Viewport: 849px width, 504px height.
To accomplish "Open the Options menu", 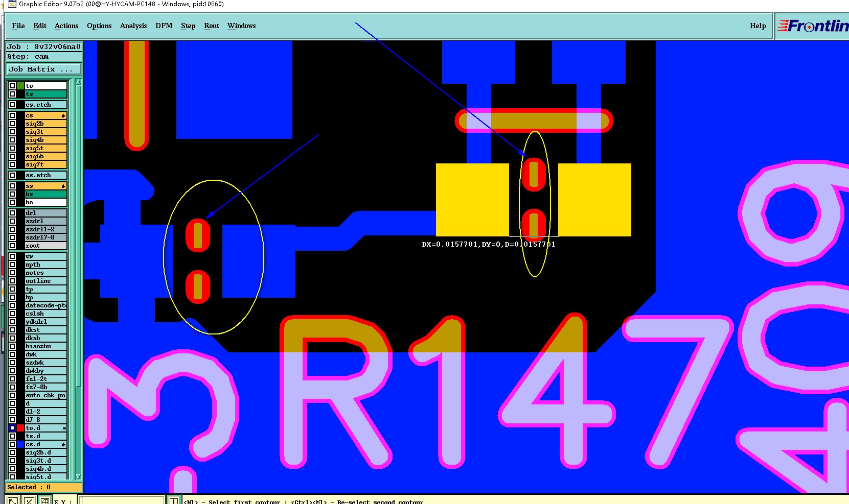I will [x=99, y=26].
